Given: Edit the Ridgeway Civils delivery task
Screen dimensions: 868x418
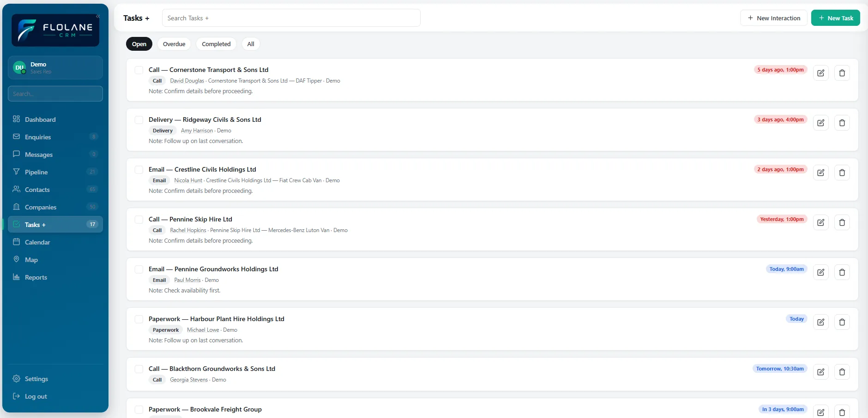Looking at the screenshot, I should click(x=820, y=123).
